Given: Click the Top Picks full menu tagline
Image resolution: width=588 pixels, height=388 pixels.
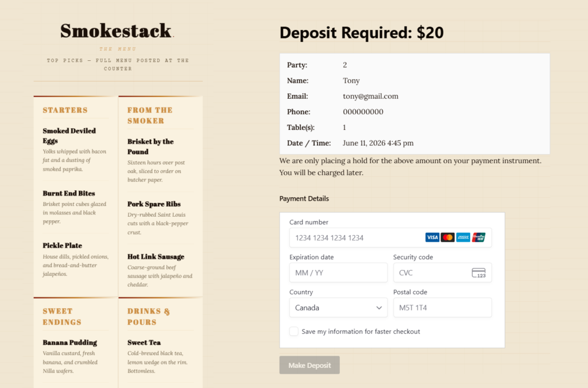Looking at the screenshot, I should pos(118,64).
